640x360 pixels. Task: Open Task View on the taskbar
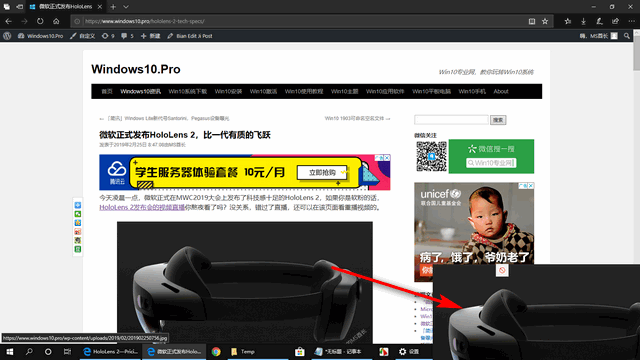67,351
